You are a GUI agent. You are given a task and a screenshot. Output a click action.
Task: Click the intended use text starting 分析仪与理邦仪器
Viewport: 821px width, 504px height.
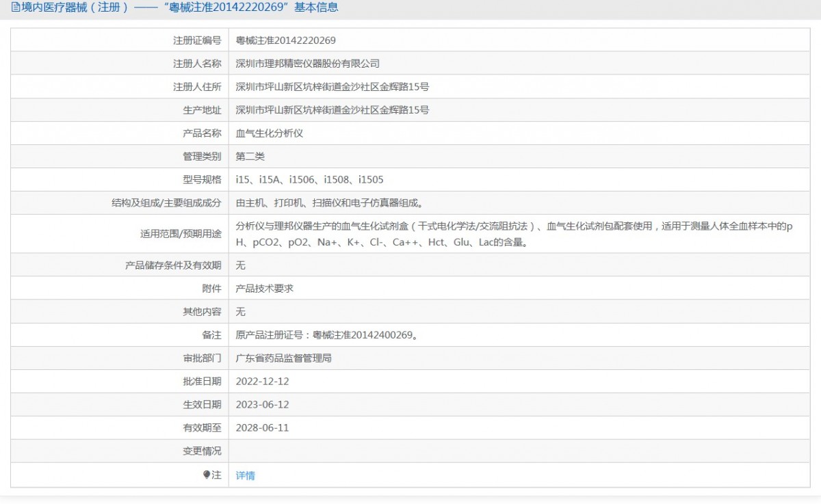click(x=514, y=234)
